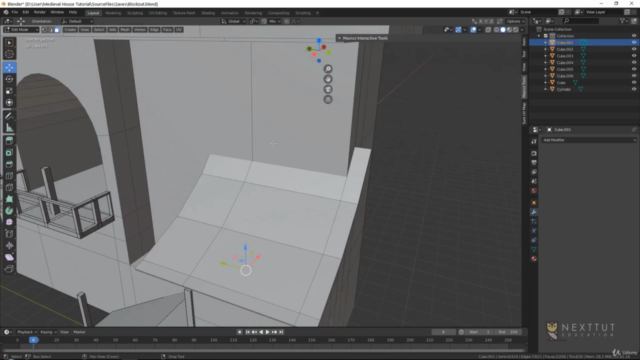Open the shading options dropdown arrow
The height and width of the screenshot is (360, 640).
click(x=522, y=30)
